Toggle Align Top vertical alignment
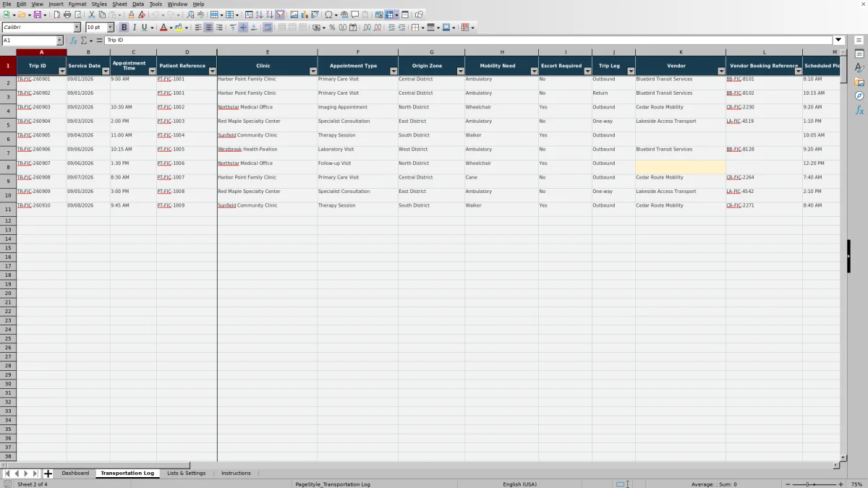 click(233, 27)
